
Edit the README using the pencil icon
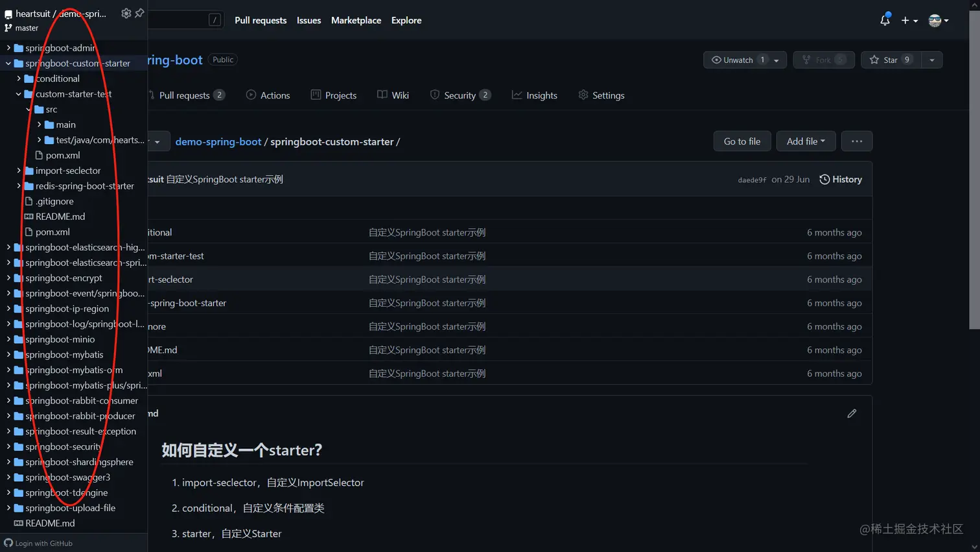click(852, 413)
